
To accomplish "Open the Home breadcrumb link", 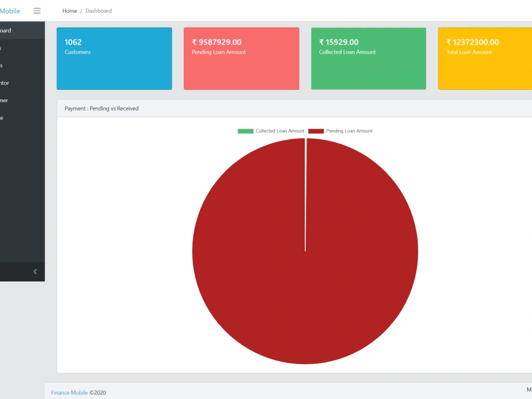I will coord(70,11).
